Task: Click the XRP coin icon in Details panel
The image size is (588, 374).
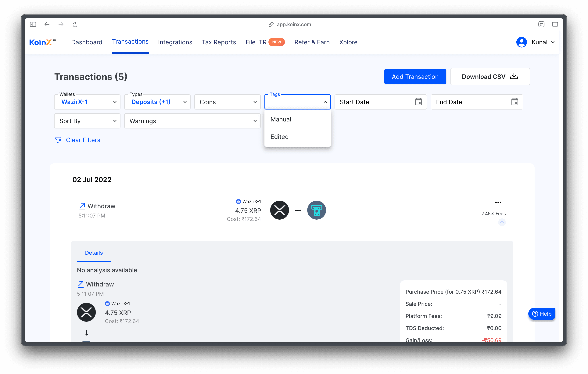Action: 86,312
